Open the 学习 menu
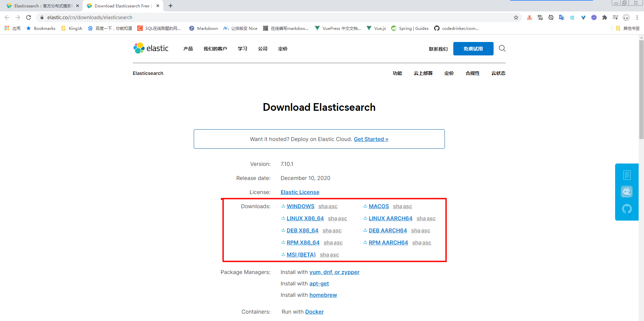Screen dimensions: 644x321 242,49
